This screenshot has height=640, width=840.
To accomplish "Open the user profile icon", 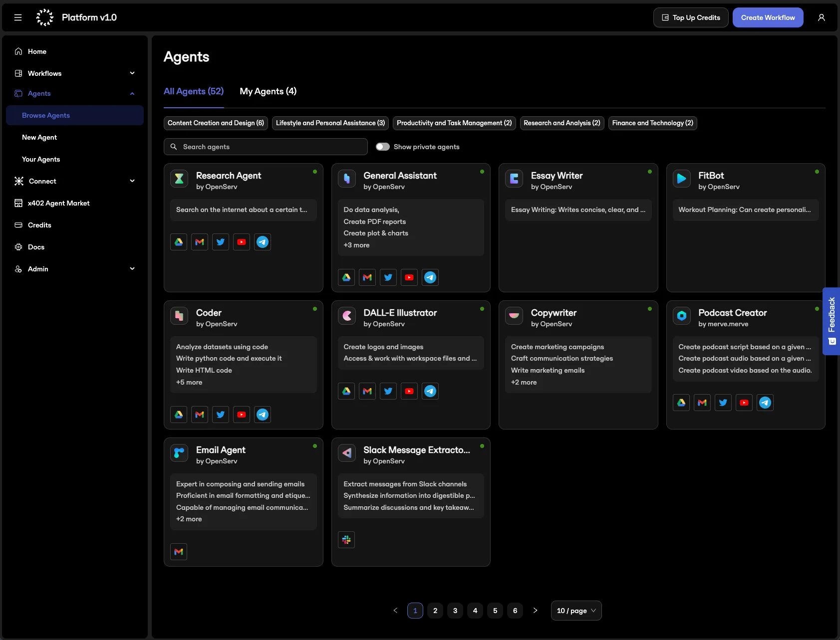I will point(822,17).
